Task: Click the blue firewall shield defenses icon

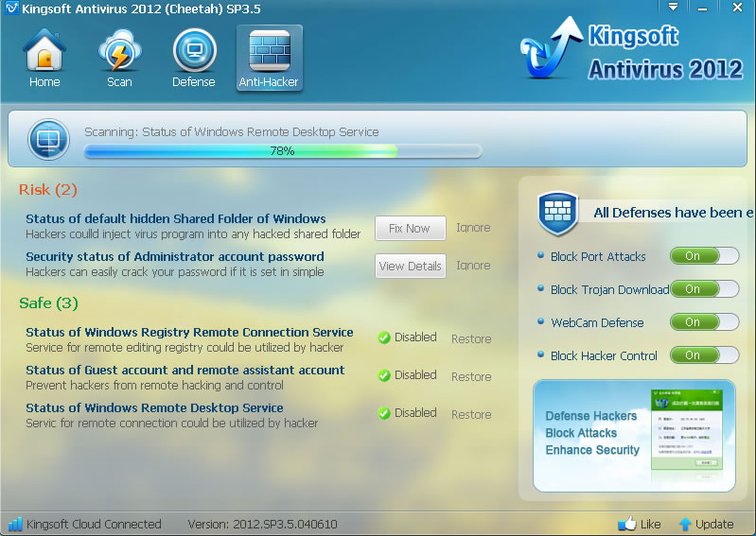Action: coord(558,214)
